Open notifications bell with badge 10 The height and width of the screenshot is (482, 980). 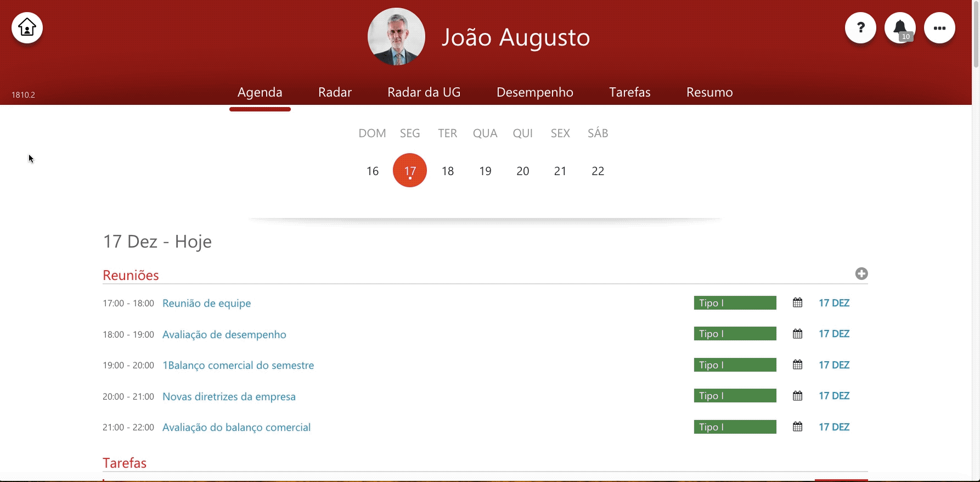point(900,27)
